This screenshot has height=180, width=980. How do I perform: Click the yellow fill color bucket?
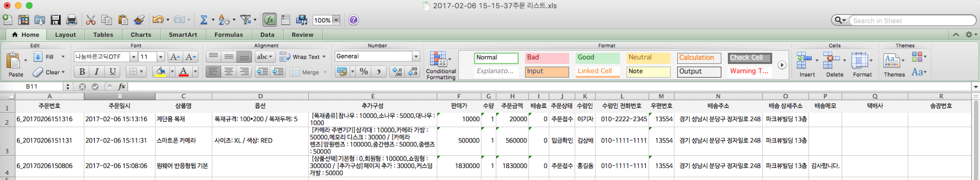(160, 71)
